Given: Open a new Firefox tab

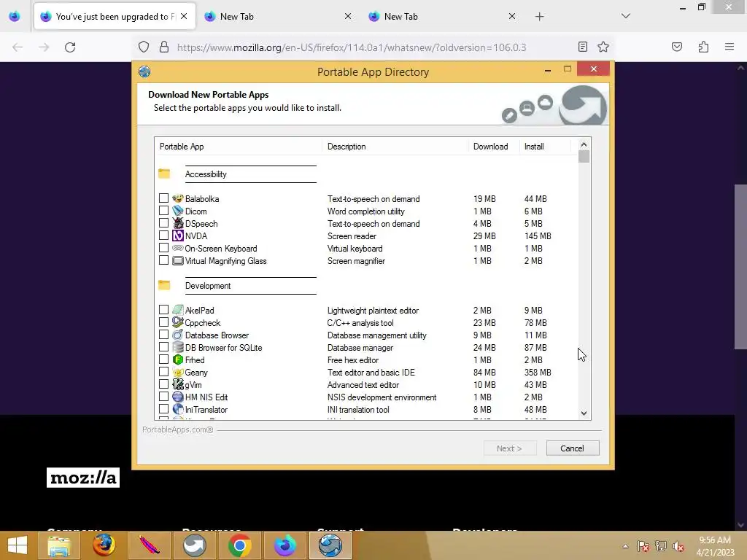Looking at the screenshot, I should point(539,17).
